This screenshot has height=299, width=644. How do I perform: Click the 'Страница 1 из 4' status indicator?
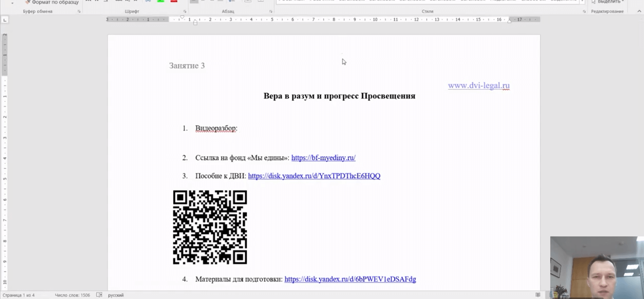point(19,295)
